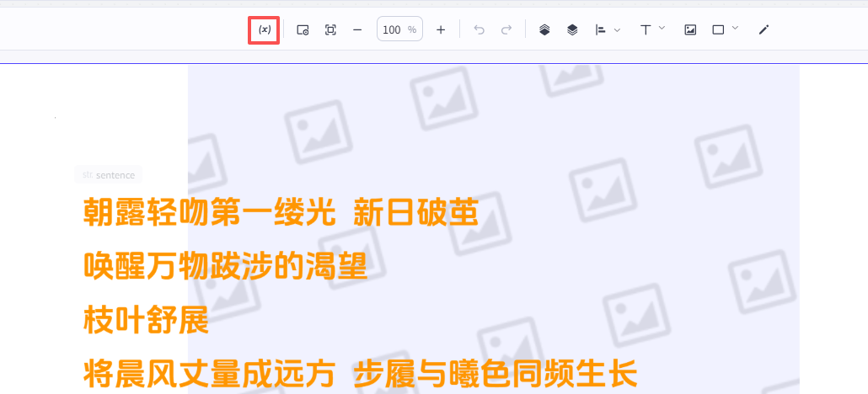Select text line 将晨风丈量成远方
The height and width of the screenshot is (394, 868).
(x=209, y=374)
